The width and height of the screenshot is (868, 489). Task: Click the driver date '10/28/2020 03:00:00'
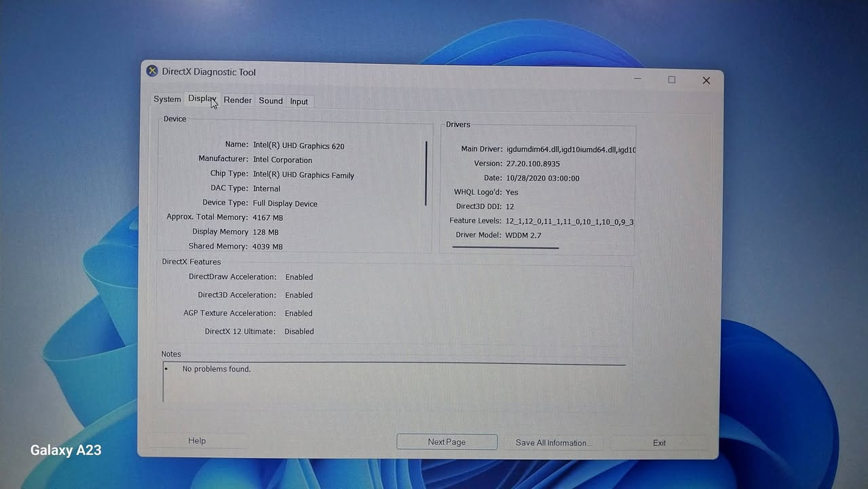click(543, 179)
